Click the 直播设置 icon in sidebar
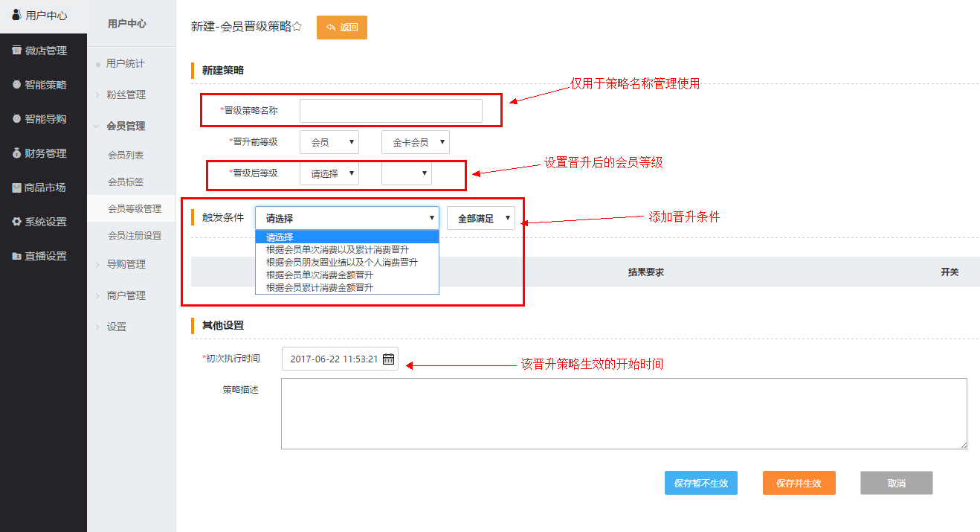Viewport: 980px width, 532px height. (16, 256)
